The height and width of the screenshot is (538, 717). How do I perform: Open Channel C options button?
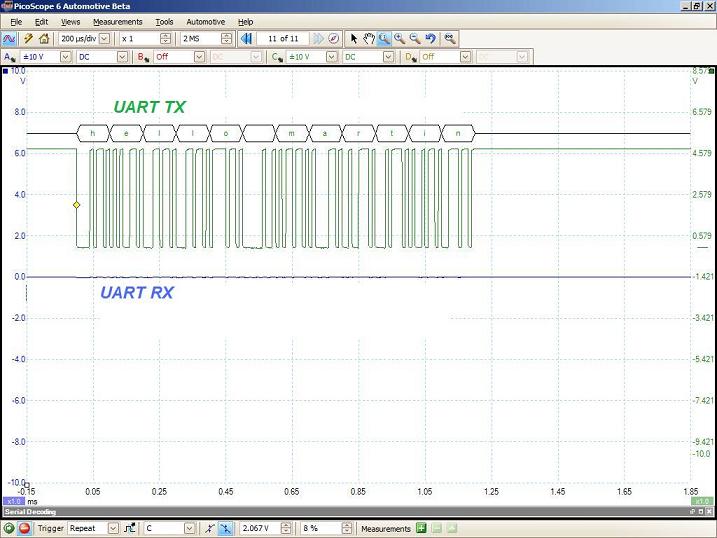point(277,57)
